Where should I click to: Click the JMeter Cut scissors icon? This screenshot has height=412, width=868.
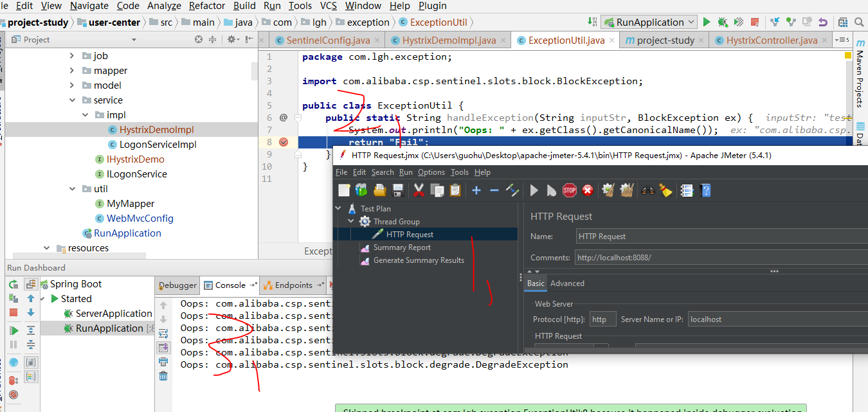[419, 190]
